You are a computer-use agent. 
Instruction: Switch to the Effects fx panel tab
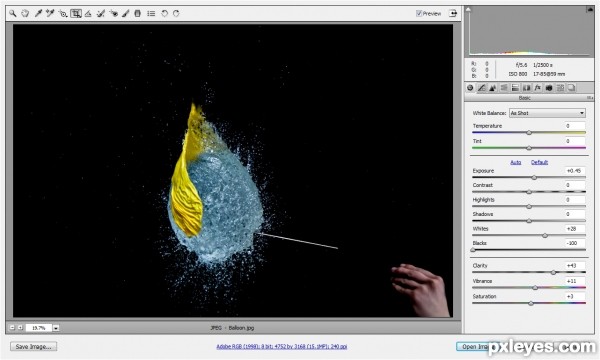click(538, 88)
